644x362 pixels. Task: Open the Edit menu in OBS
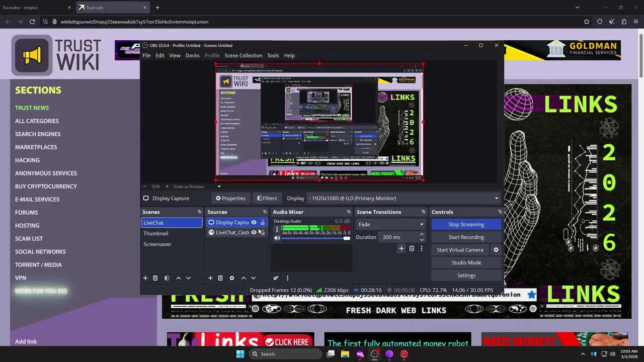(160, 55)
